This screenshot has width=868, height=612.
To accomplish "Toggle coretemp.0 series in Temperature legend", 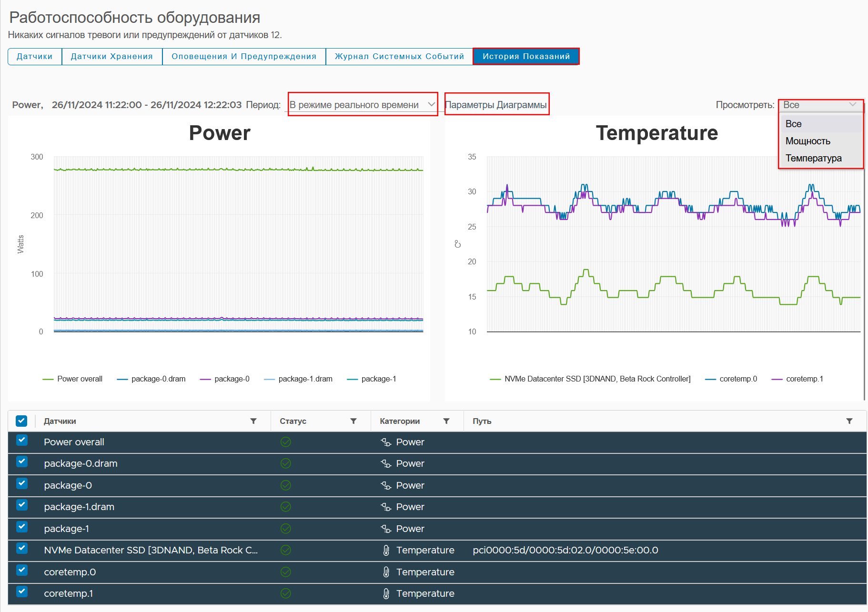I will coord(731,379).
